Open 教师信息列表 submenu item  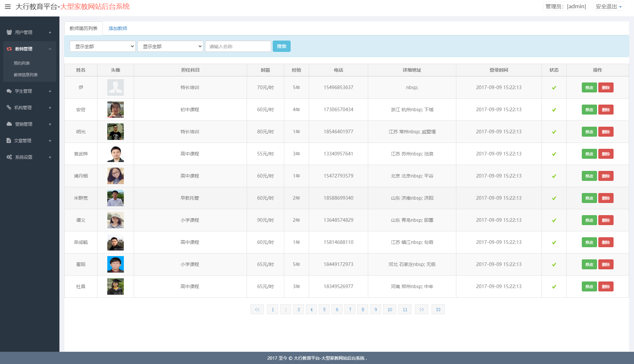26,75
